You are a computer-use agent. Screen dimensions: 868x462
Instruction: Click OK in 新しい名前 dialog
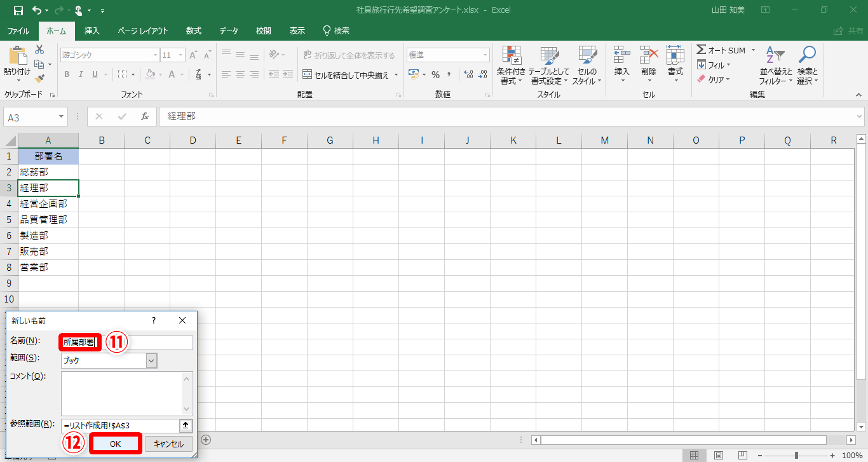coord(115,444)
